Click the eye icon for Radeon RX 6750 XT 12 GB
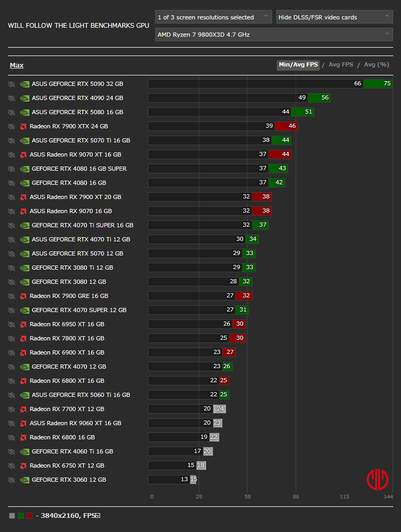Image resolution: width=401 pixels, height=532 pixels. pos(12,466)
